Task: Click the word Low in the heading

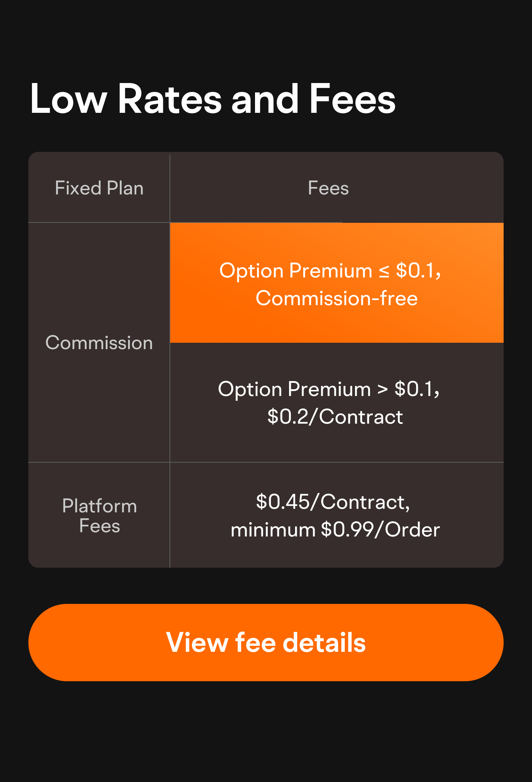Action: click(x=68, y=99)
